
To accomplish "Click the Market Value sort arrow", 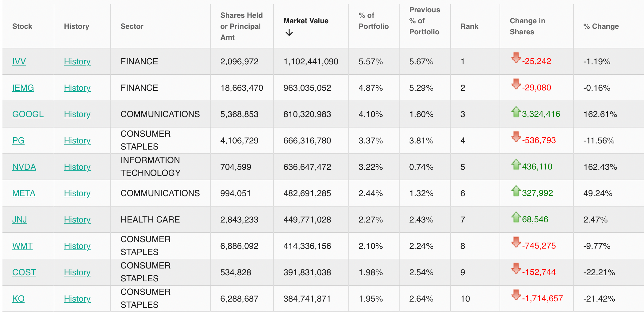I will (289, 32).
